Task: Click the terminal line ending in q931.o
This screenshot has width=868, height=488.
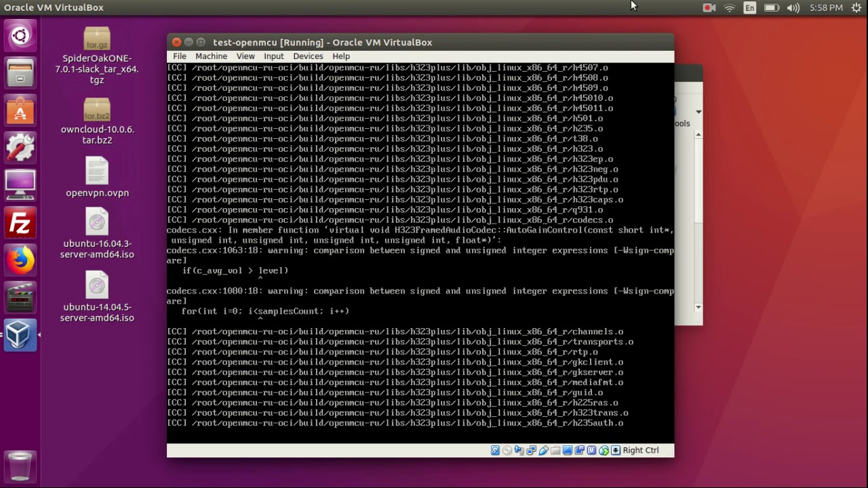Action: point(384,209)
